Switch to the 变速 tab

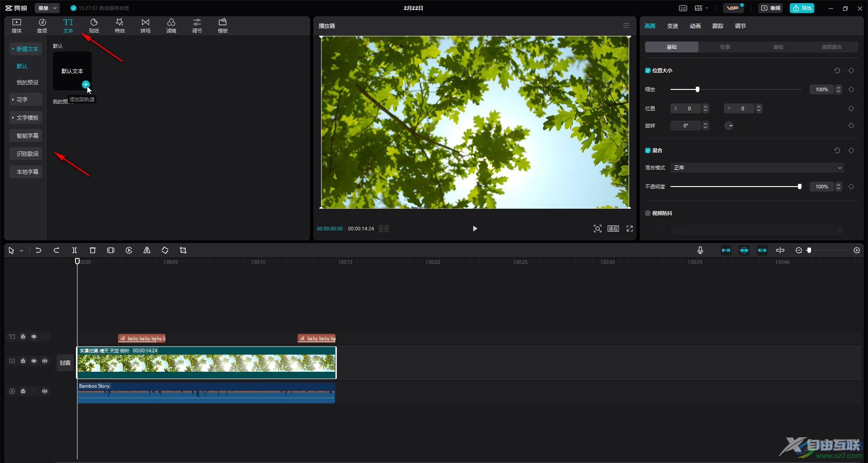(x=673, y=26)
